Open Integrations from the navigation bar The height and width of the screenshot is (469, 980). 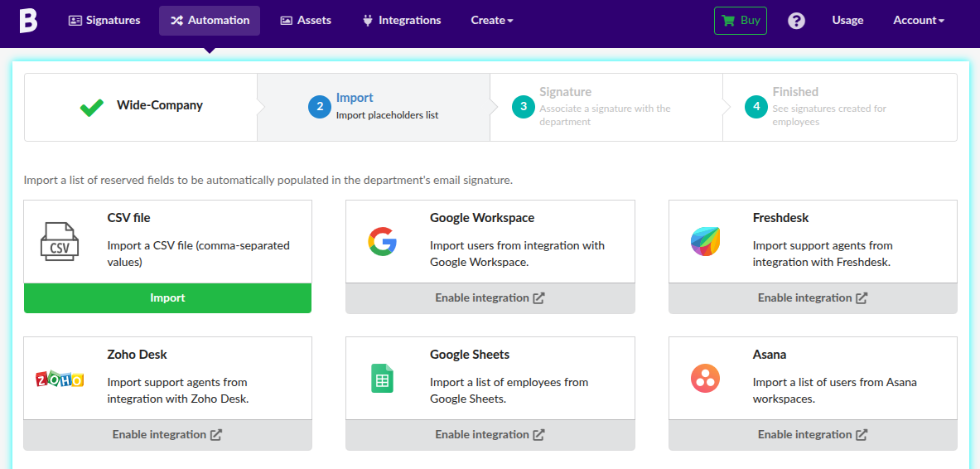click(x=402, y=21)
